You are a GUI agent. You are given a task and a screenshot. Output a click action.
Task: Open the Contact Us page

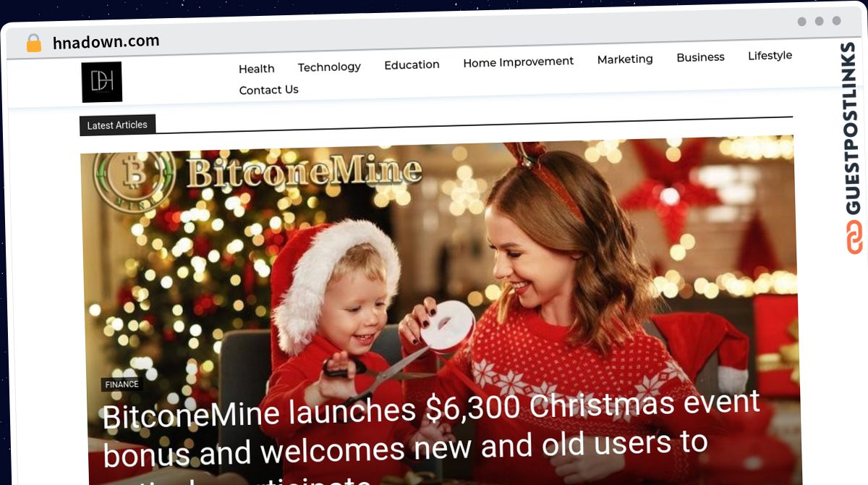click(269, 90)
